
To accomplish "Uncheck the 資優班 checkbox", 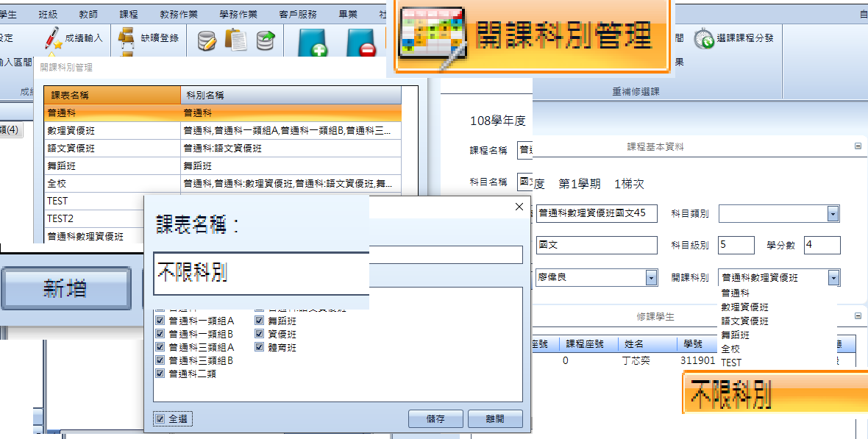I will tap(259, 334).
